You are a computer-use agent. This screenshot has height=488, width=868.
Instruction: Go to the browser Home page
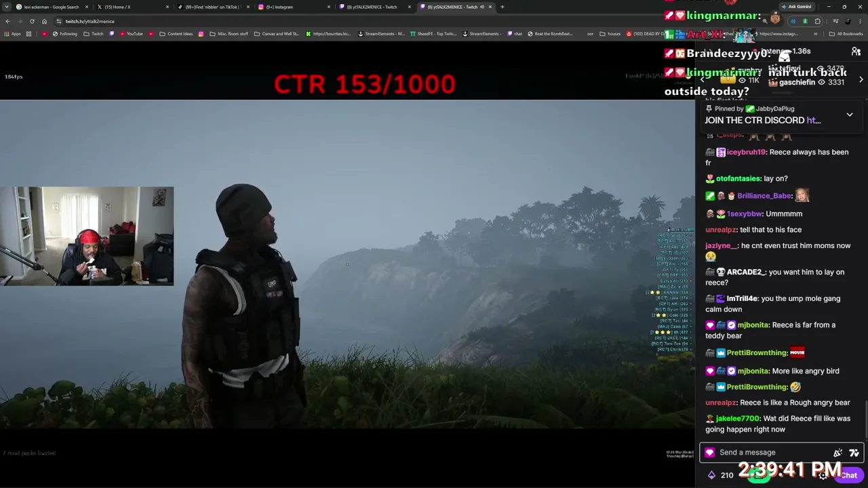pos(44,21)
